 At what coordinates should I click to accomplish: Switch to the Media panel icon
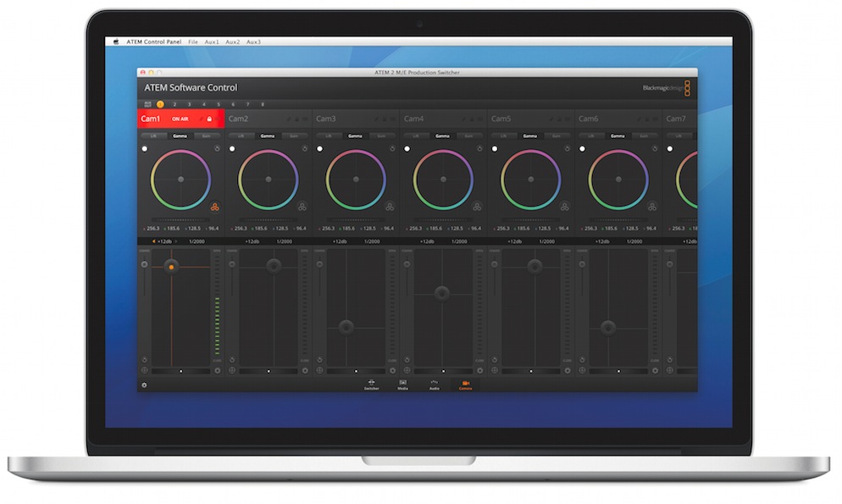click(402, 383)
